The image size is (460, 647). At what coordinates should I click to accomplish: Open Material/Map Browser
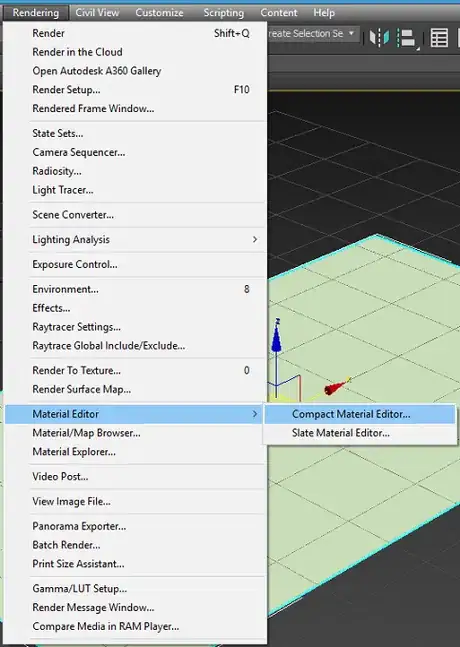[135, 433]
